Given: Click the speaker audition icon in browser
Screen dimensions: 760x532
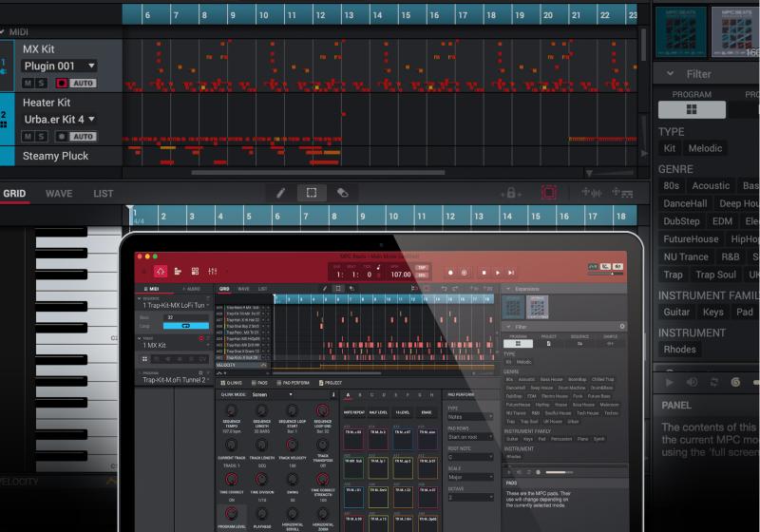Looking at the screenshot, I should click(x=692, y=382).
